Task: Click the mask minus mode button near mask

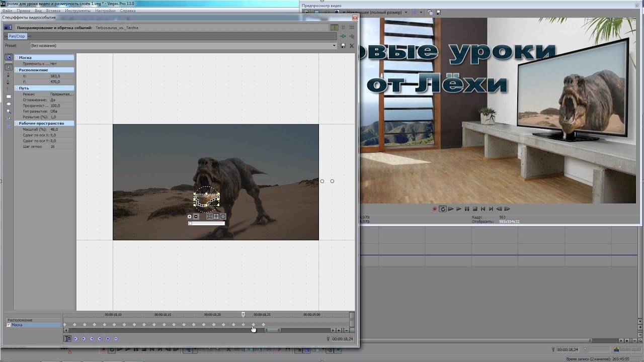Action: (x=196, y=217)
